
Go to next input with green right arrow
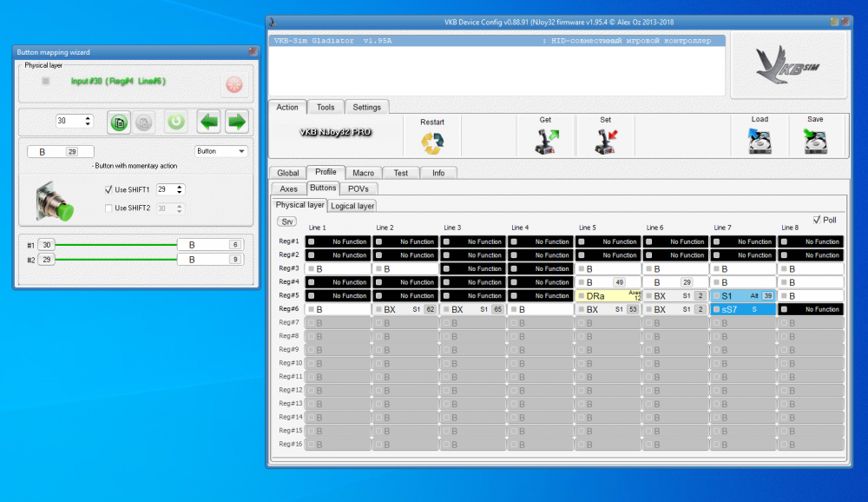237,122
